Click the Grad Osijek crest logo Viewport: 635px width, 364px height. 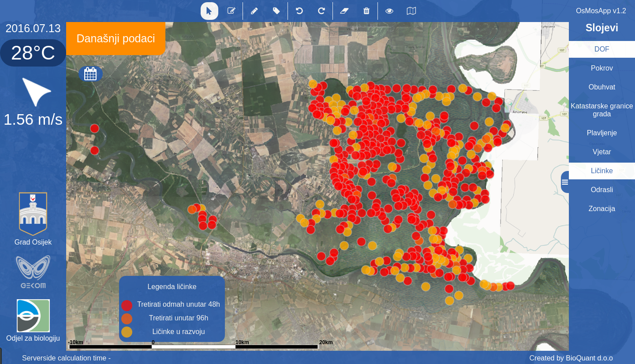33,213
